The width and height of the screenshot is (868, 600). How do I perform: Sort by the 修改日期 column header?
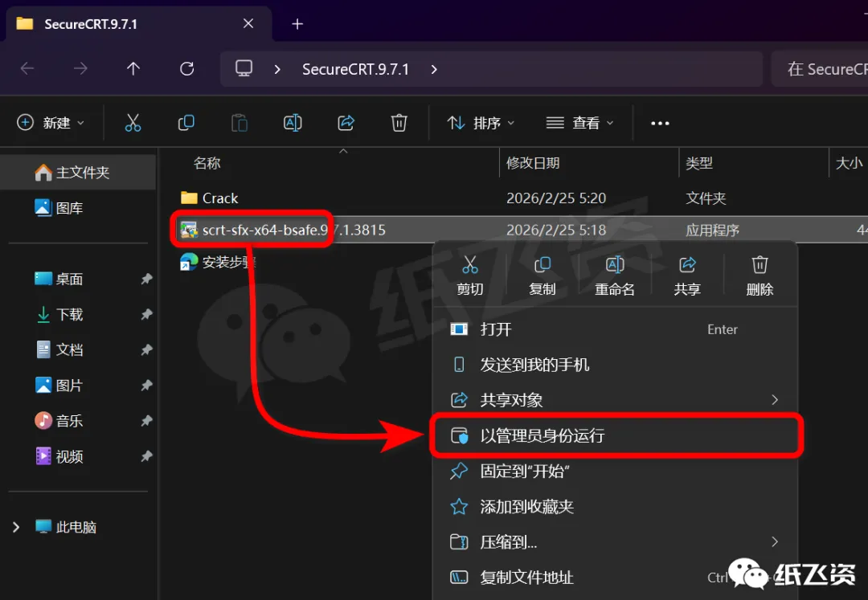pyautogui.click(x=533, y=163)
